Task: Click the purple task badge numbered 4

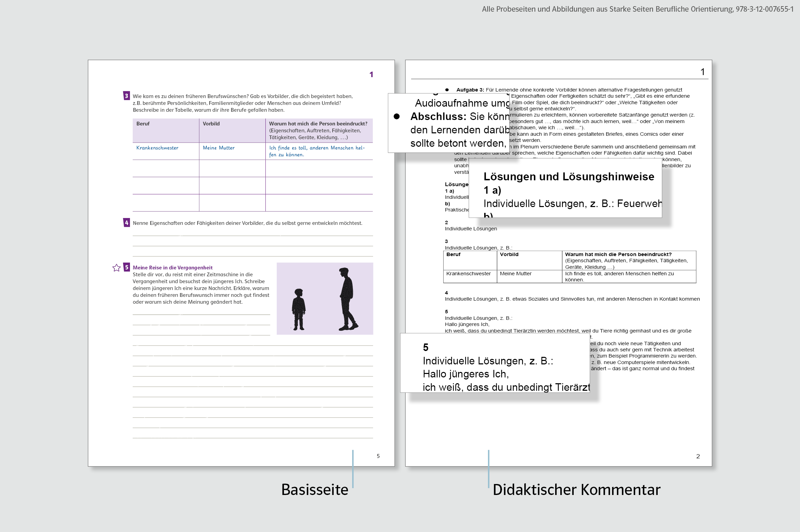Action: pyautogui.click(x=127, y=222)
